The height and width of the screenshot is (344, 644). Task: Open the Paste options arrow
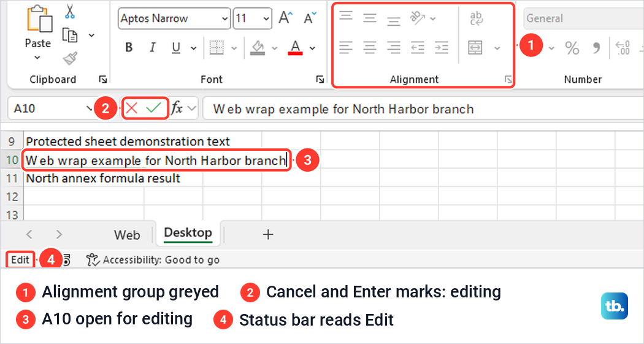[37, 58]
